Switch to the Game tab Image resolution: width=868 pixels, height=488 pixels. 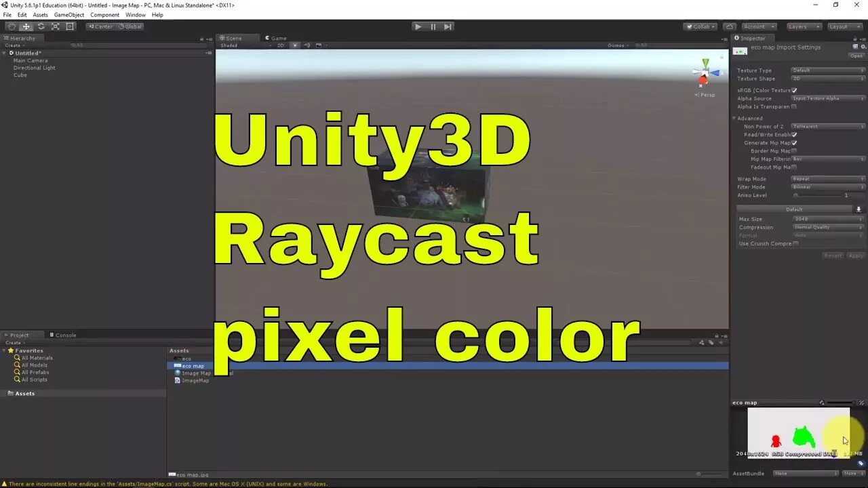pos(276,38)
